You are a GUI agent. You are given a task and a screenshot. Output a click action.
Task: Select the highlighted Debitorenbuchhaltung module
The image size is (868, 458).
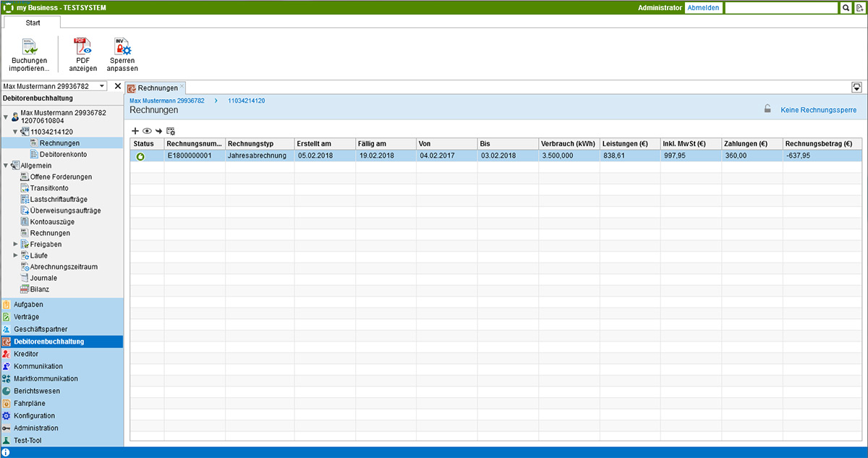pyautogui.click(x=61, y=342)
